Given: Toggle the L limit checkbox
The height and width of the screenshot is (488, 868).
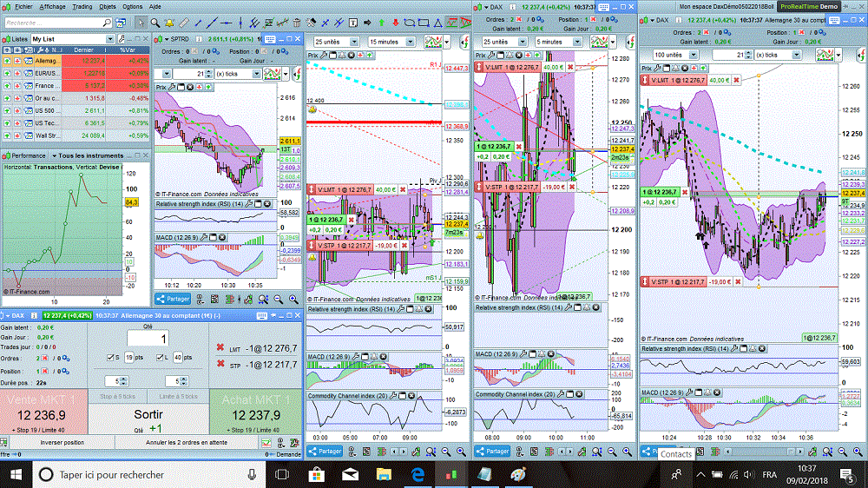Looking at the screenshot, I should point(160,358).
